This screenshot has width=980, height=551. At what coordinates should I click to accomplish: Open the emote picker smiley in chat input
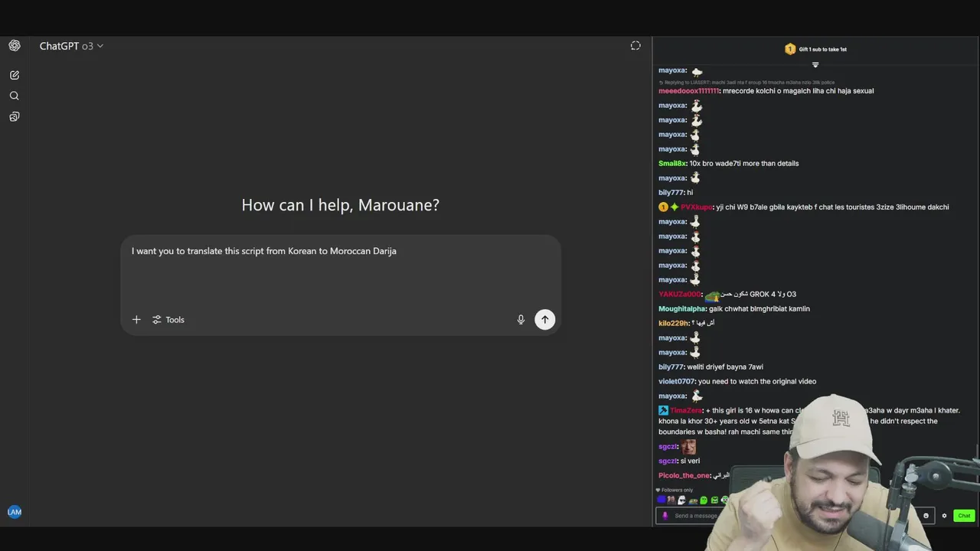click(x=926, y=516)
